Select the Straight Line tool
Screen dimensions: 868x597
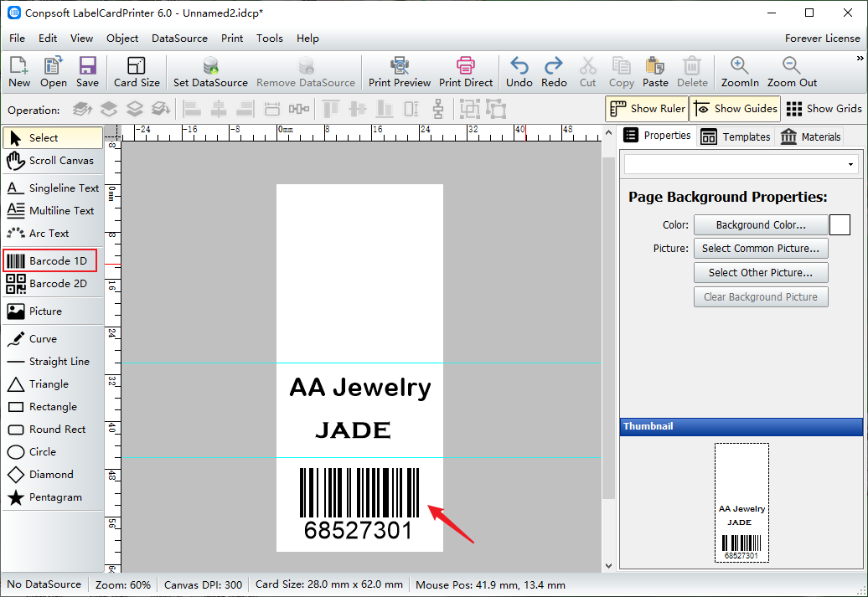(53, 362)
